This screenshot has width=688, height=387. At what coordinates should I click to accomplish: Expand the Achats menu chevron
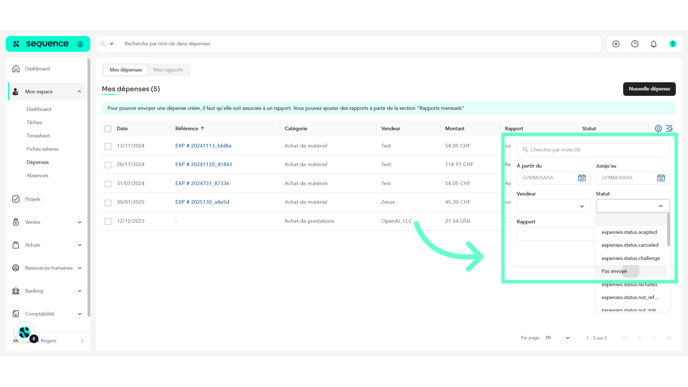click(x=79, y=245)
